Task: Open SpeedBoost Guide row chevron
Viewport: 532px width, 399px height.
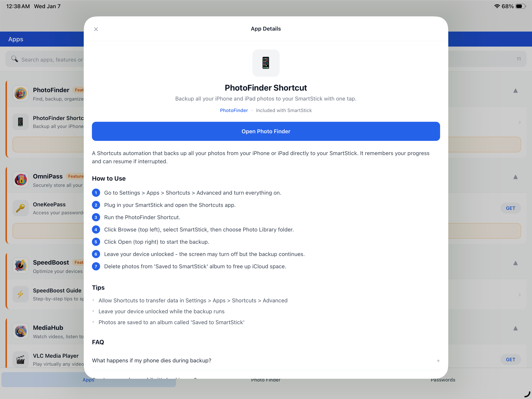Action: (520, 295)
